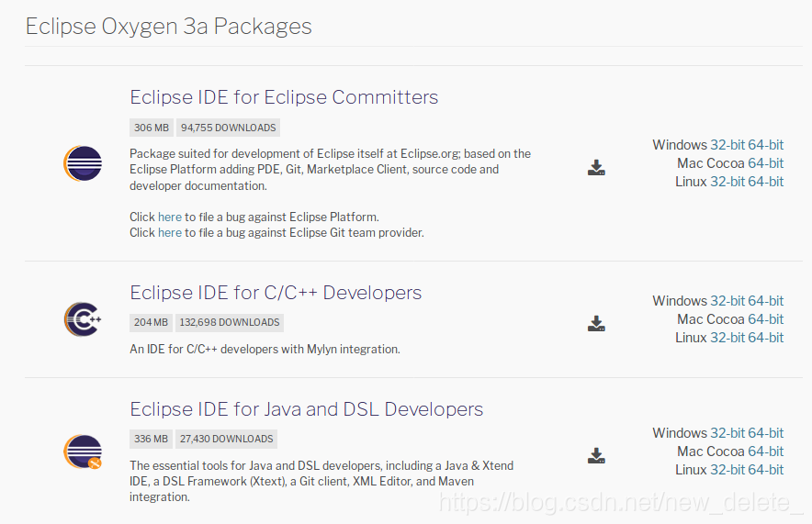This screenshot has height=524, width=812.
Task: Click download icon for Eclipse Committers package
Action: 596,168
